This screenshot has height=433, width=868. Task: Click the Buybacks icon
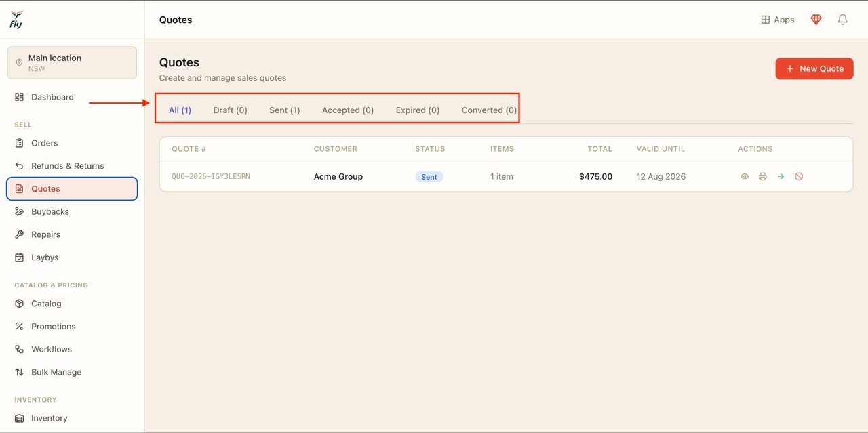coord(19,212)
